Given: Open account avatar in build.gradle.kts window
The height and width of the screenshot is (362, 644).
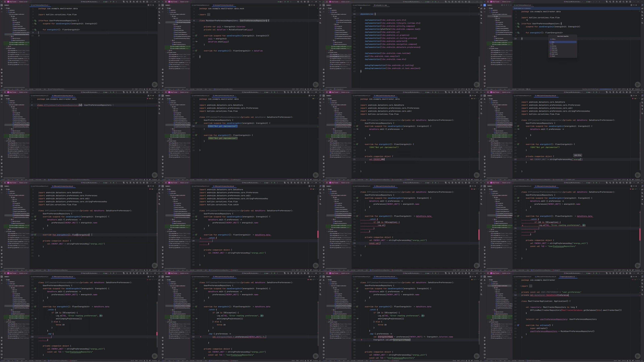Looking at the screenshot, I should pyautogui.click(x=469, y=2).
